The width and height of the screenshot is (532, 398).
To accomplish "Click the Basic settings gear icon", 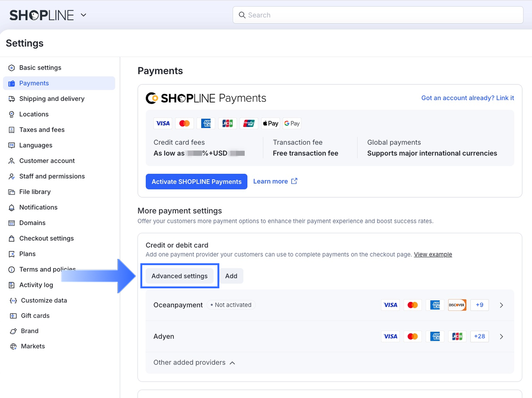I will tap(12, 68).
